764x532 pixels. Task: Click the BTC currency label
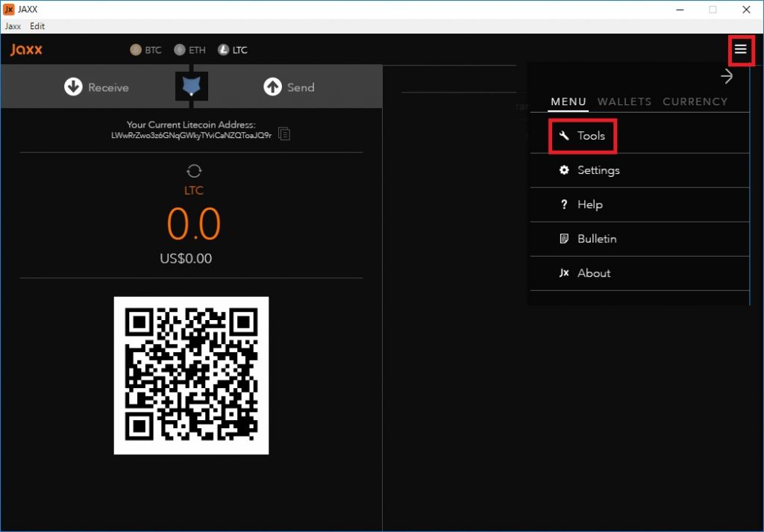153,50
